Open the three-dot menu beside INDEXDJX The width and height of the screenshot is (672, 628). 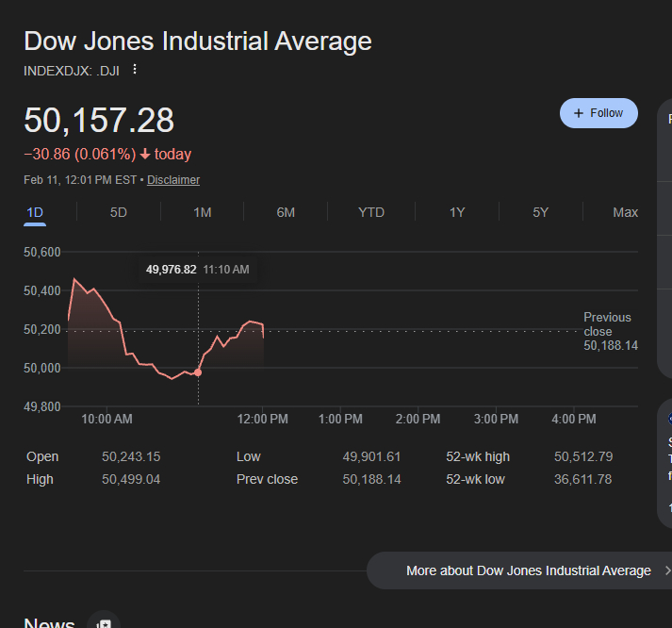click(135, 70)
